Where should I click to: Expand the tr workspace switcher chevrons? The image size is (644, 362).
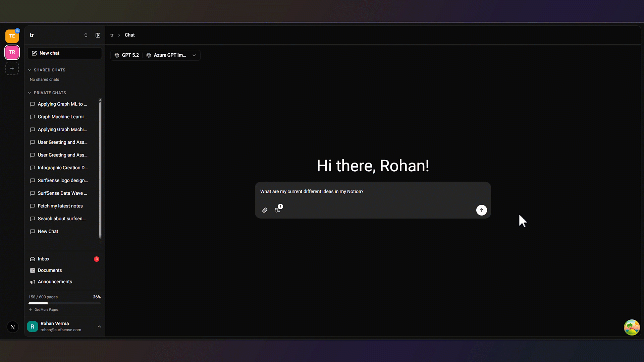86,35
